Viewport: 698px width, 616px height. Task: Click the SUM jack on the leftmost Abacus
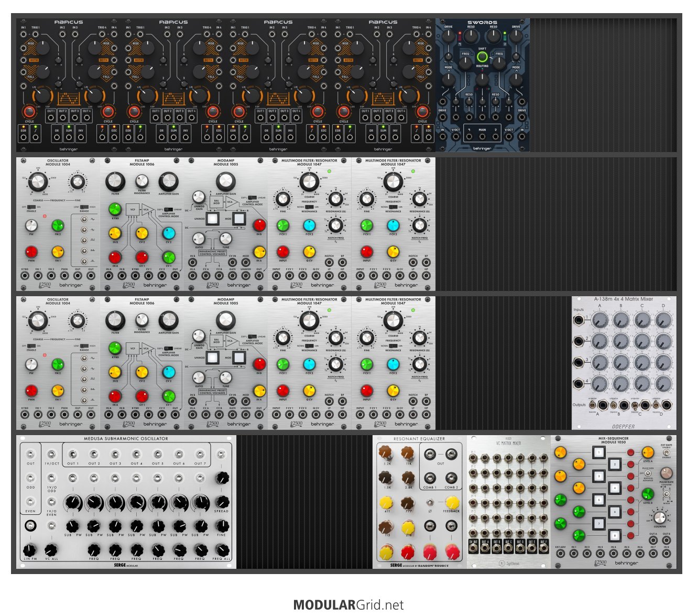pyautogui.click(x=69, y=137)
